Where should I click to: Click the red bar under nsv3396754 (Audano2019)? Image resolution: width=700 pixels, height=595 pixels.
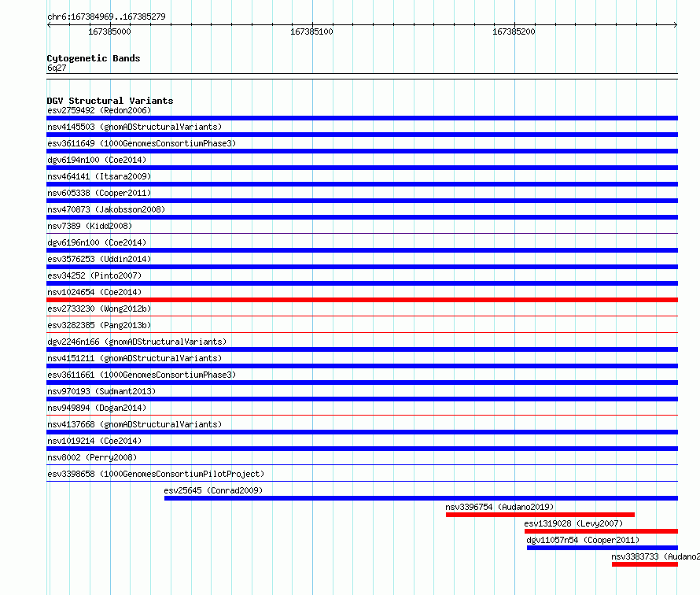(540, 515)
